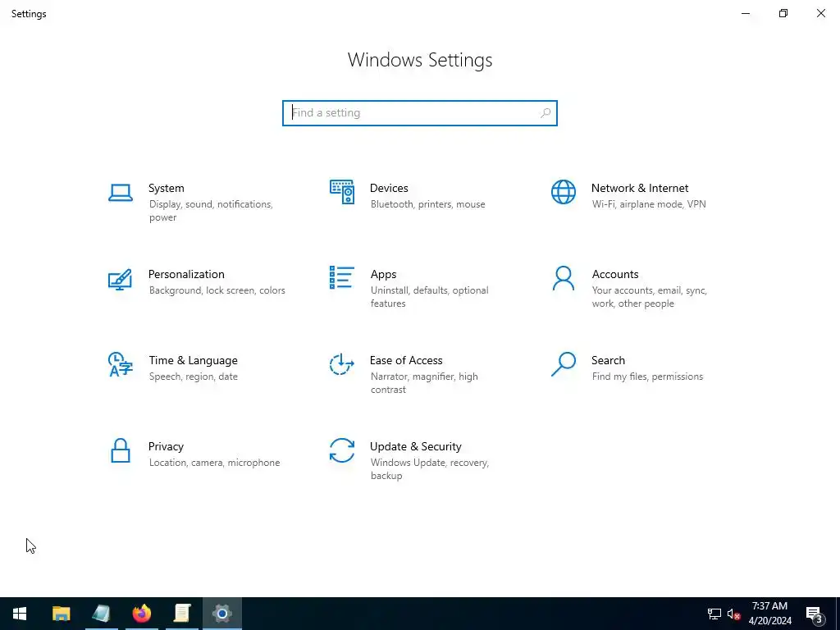The height and width of the screenshot is (630, 840).
Task: Click the Time & Language heading
Action: (193, 361)
